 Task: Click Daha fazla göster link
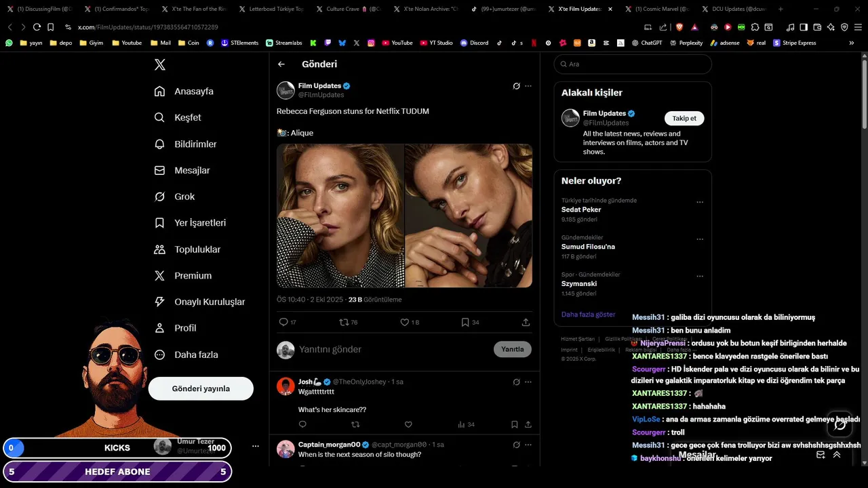[x=588, y=314]
